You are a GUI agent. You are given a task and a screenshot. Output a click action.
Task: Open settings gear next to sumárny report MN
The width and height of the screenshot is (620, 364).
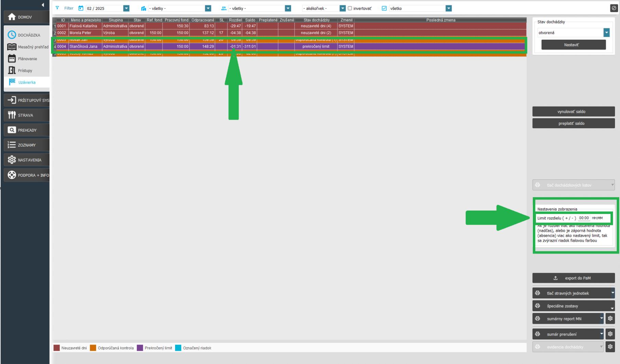point(610,319)
